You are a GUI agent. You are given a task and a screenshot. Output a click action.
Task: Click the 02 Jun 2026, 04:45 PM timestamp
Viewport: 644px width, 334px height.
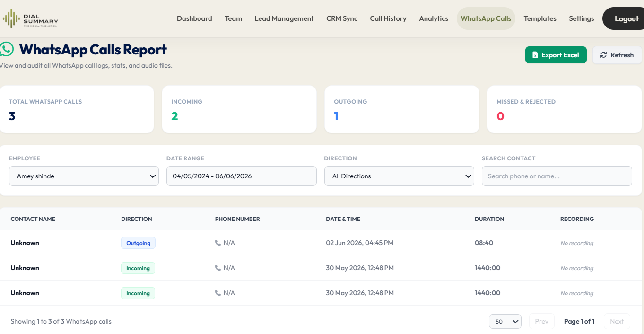[360, 243]
